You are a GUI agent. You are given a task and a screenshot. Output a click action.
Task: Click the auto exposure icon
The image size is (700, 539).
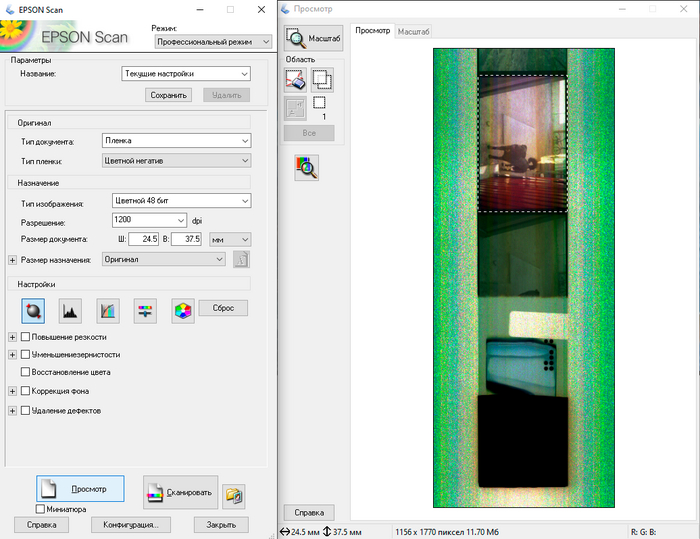(33, 311)
